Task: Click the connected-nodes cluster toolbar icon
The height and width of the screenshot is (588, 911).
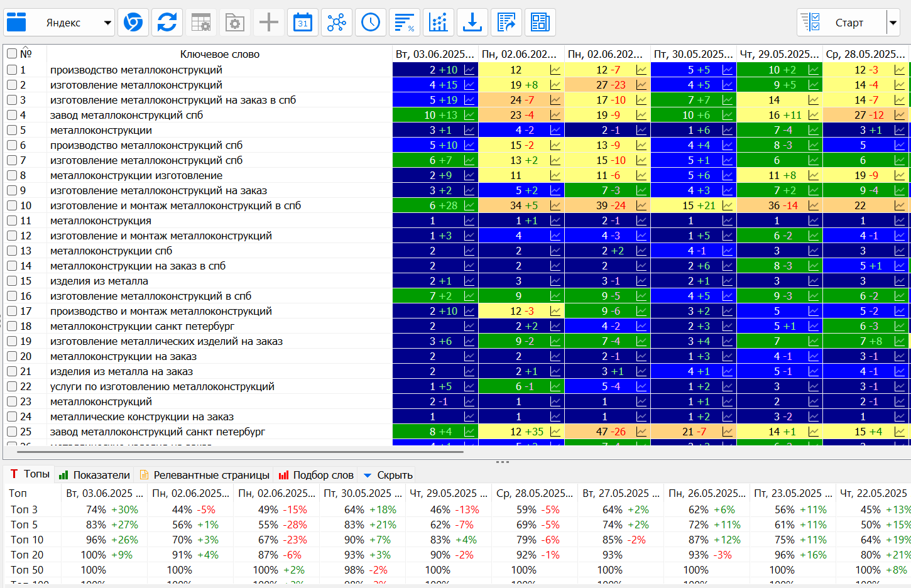Action: point(337,23)
